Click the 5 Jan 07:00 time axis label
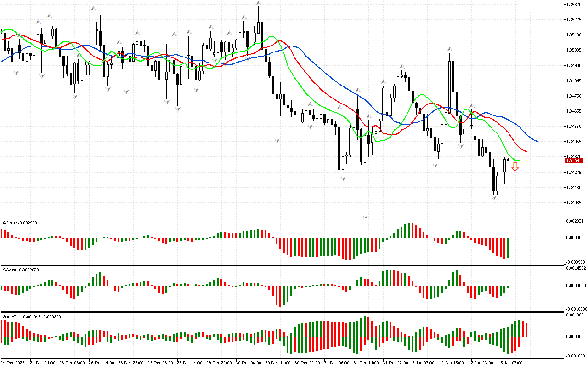 point(511,363)
